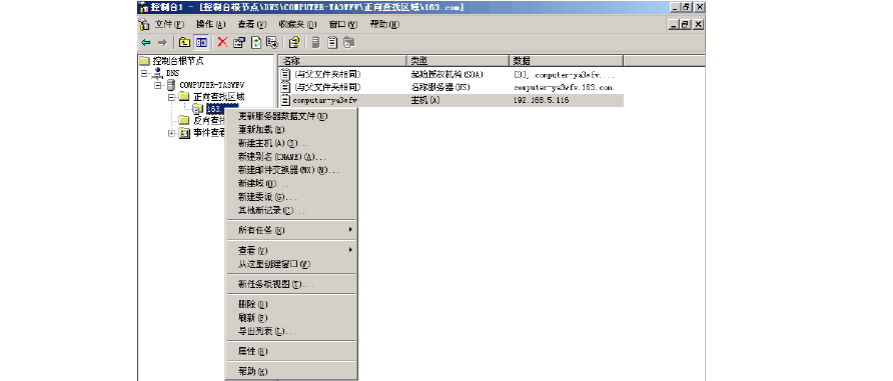Choose 删除(D) in the context menu
The height and width of the screenshot is (381, 893).
[x=292, y=304]
